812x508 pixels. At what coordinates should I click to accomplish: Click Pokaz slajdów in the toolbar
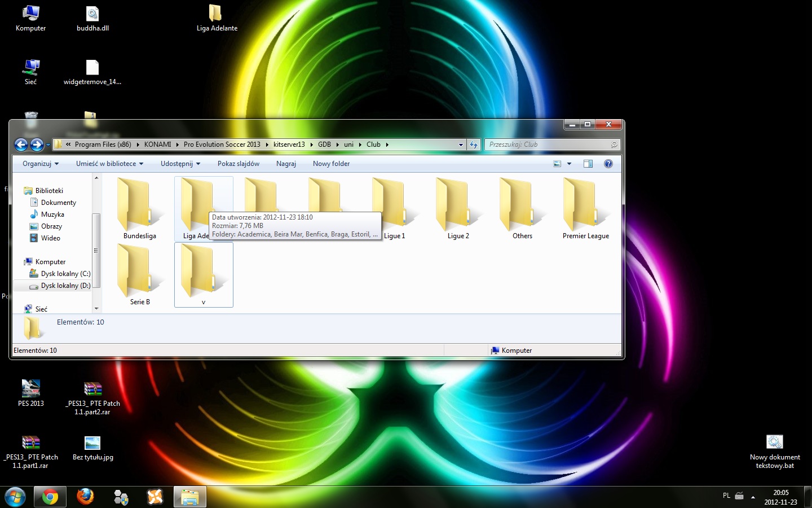(238, 164)
